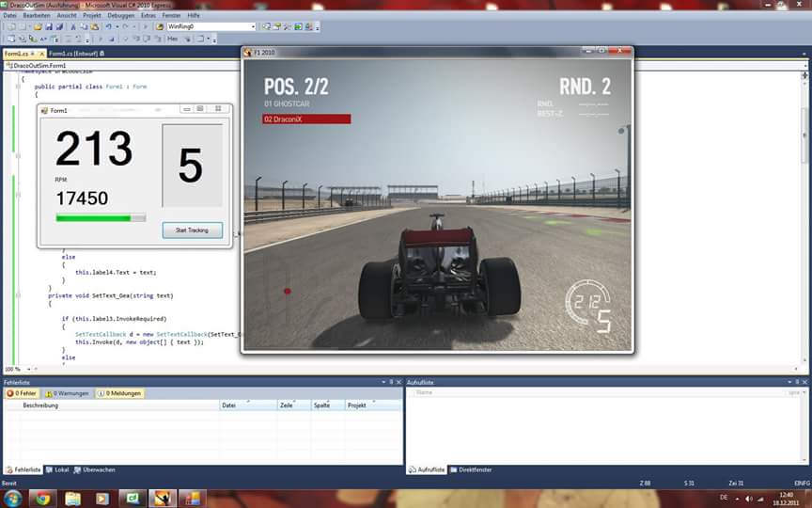Save the current file using the disk icon
Screen dimensions: 812x508
[x=49, y=26]
